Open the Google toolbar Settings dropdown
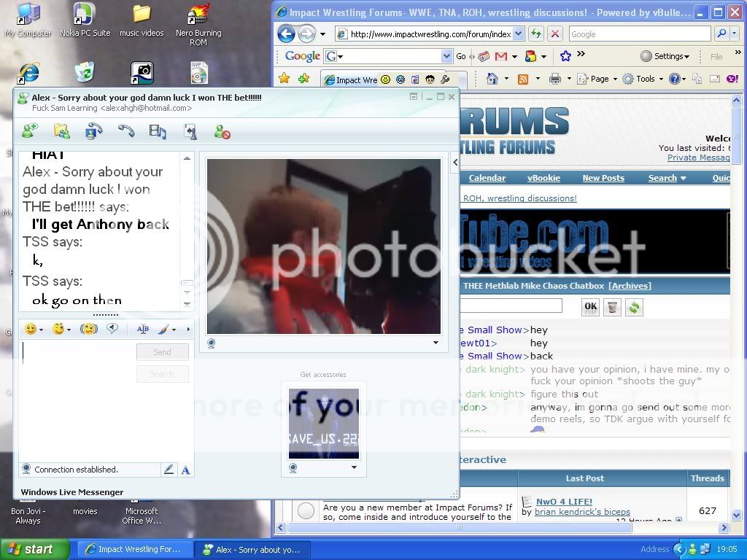 [664, 56]
